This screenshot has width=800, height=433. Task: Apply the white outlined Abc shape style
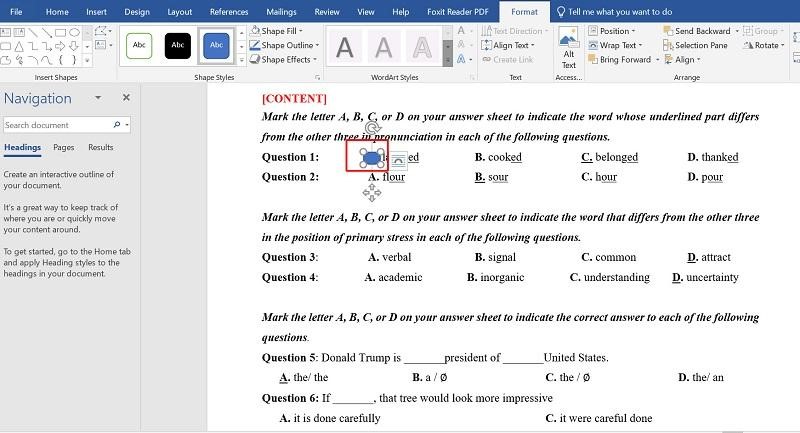click(x=139, y=45)
